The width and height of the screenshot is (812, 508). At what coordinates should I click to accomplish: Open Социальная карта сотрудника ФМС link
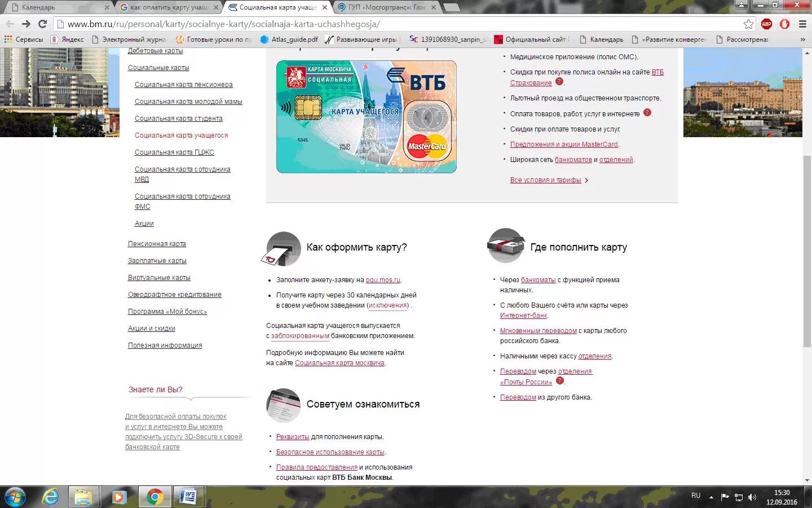[x=182, y=202]
